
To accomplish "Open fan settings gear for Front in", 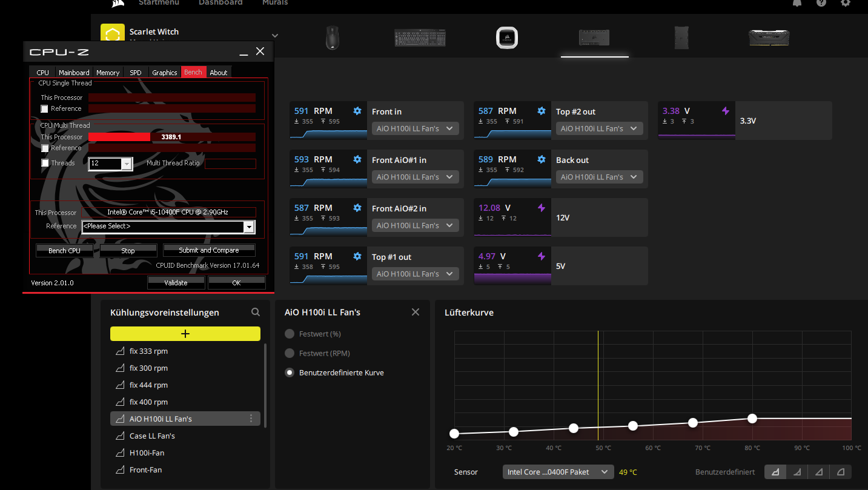I will click(357, 111).
